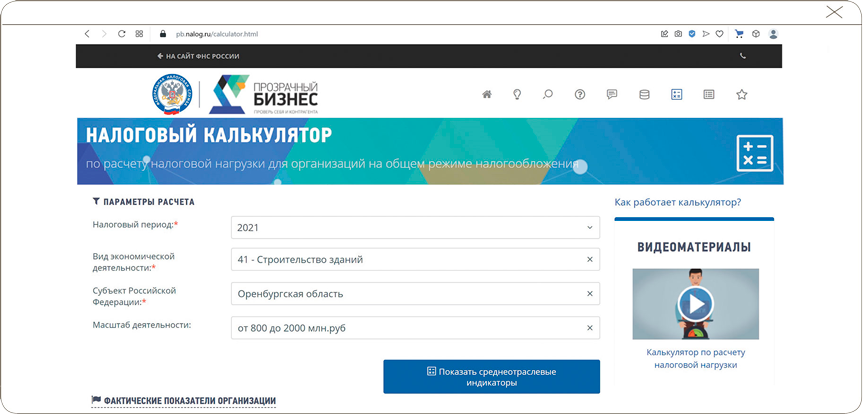Reload the page with browser refresh button

(x=121, y=34)
